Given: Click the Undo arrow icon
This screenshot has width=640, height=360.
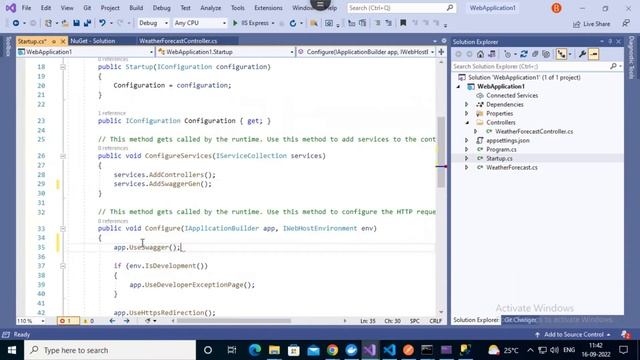Looking at the screenshot, I should (x=102, y=23).
